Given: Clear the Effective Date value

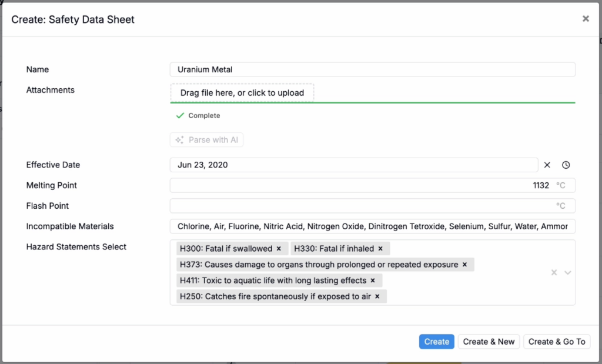Looking at the screenshot, I should [x=547, y=165].
